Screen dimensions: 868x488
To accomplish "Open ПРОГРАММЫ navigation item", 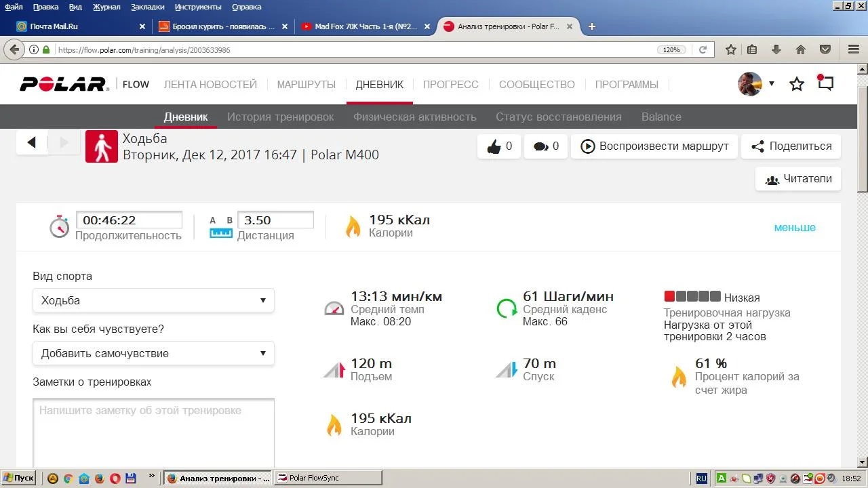I will click(x=627, y=85).
